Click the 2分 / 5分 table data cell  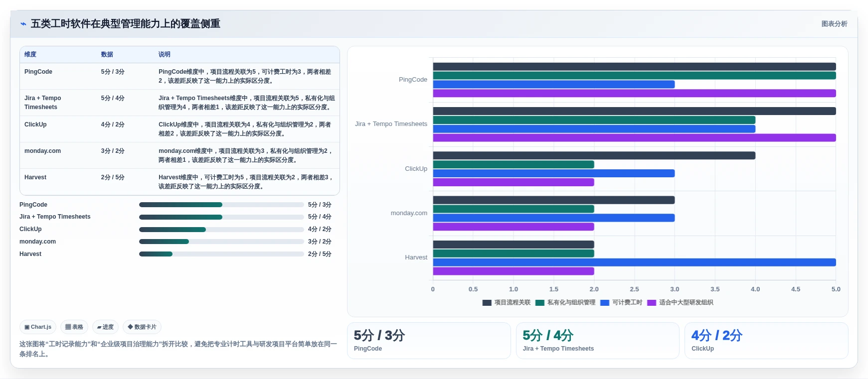(113, 177)
